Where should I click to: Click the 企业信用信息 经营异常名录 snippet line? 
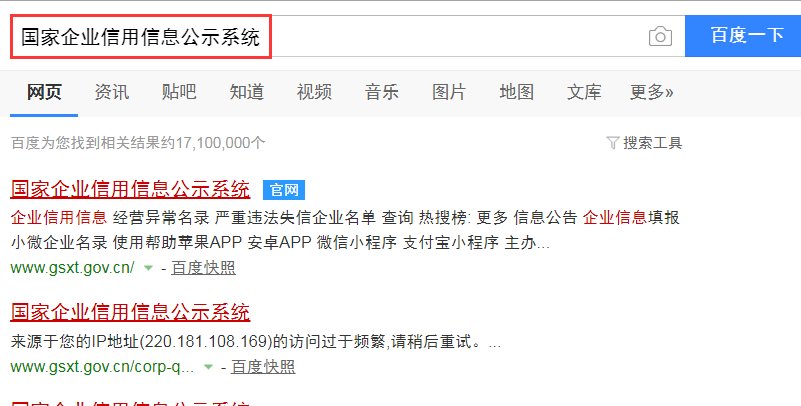pyautogui.click(x=345, y=218)
